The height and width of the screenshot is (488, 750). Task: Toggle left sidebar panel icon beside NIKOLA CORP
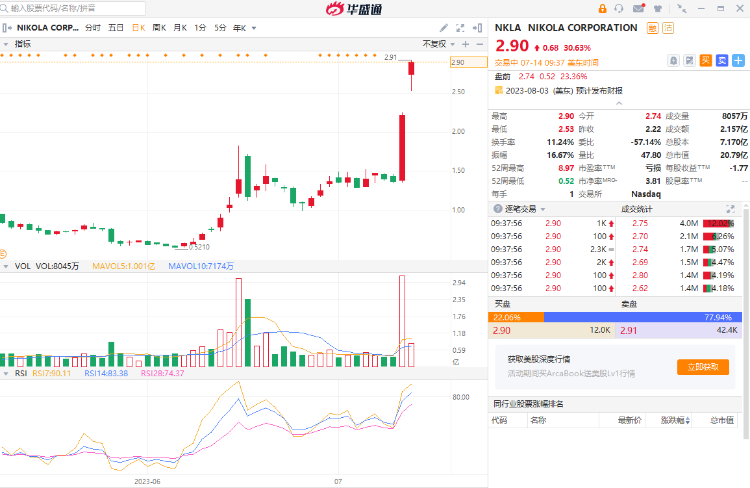pyautogui.click(x=7, y=28)
